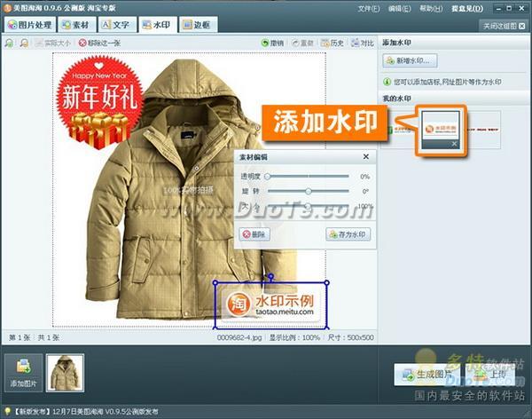Viewport: 532px width, 419px height.
Task: Click the 添加图片 add picture icon
Action: click(x=23, y=372)
